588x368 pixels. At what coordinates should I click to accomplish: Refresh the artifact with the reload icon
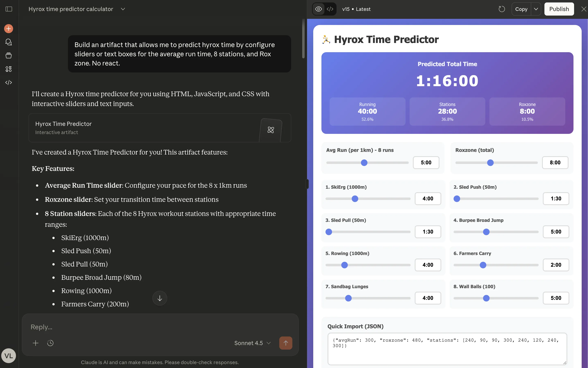point(501,9)
